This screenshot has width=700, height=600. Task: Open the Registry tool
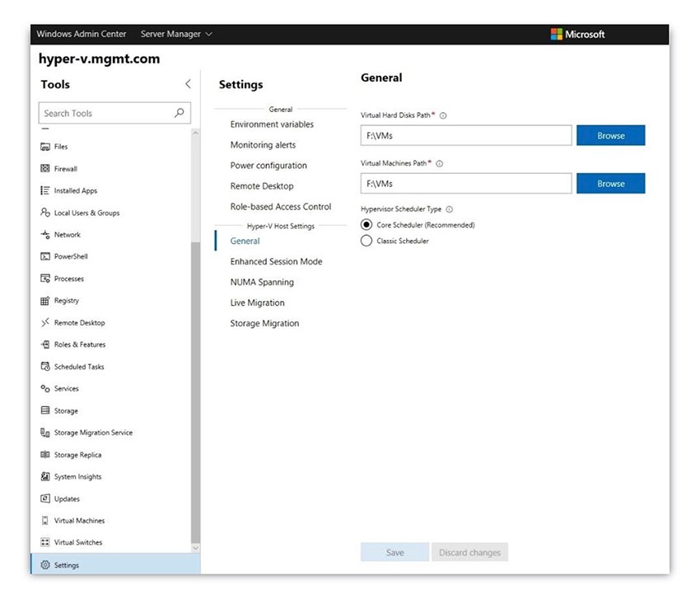(66, 300)
